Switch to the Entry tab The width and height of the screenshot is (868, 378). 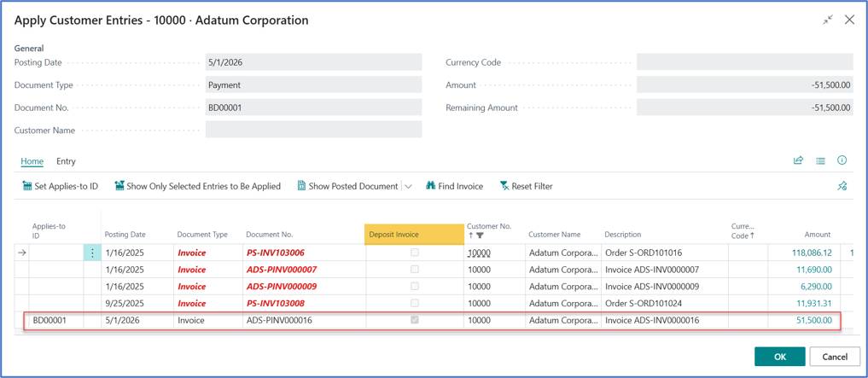click(x=66, y=161)
